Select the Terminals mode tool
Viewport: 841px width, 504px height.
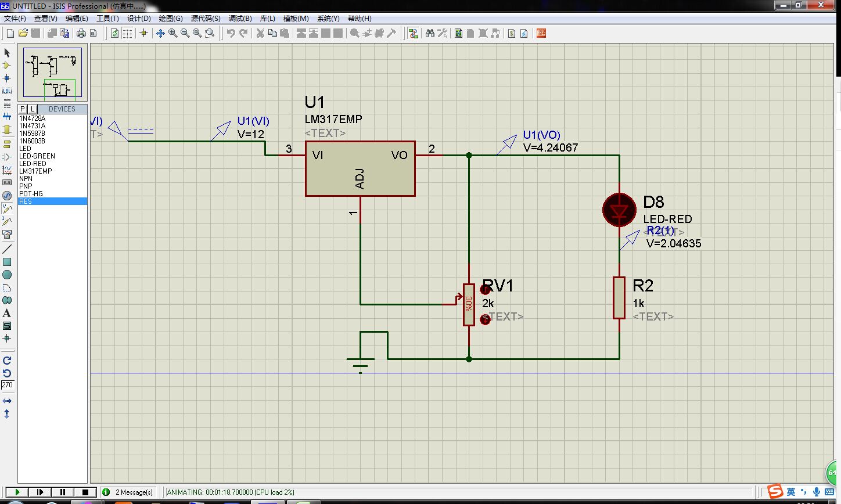click(x=7, y=144)
